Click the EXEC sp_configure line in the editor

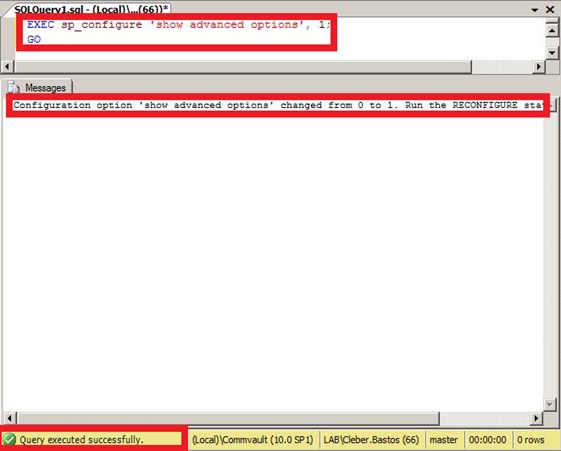(x=179, y=25)
